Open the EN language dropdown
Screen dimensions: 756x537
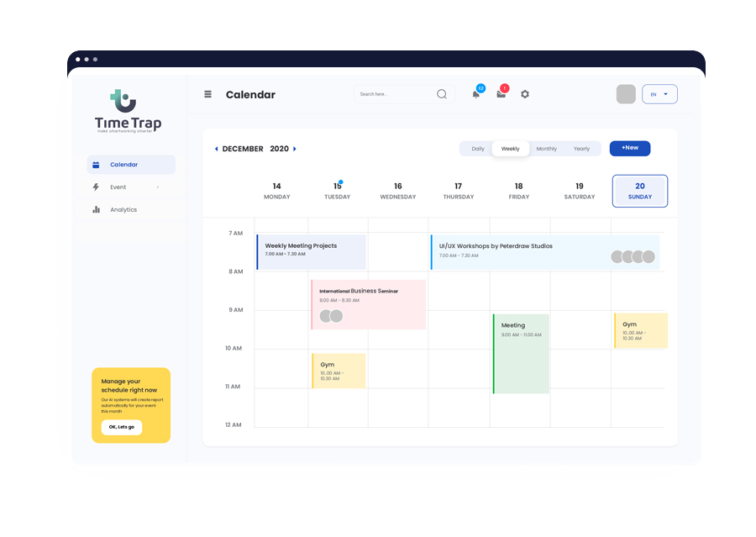pyautogui.click(x=659, y=94)
